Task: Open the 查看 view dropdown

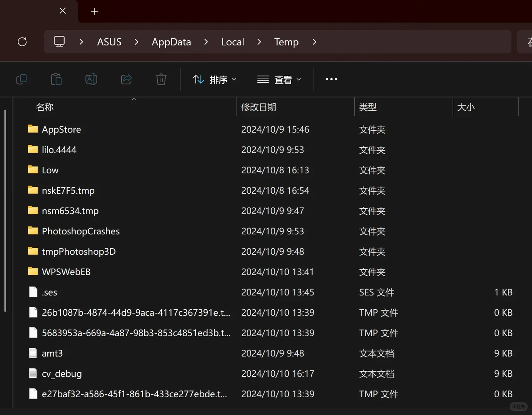Action: (x=279, y=80)
